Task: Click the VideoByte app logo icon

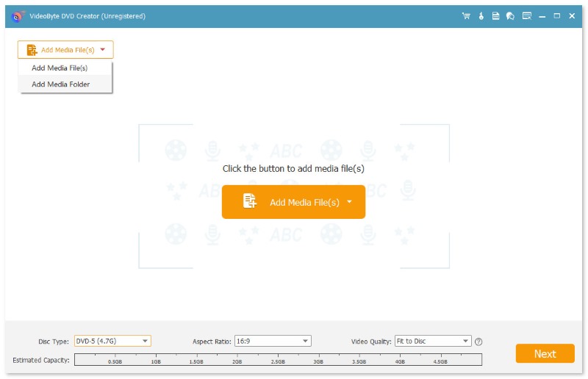Action: [x=18, y=16]
